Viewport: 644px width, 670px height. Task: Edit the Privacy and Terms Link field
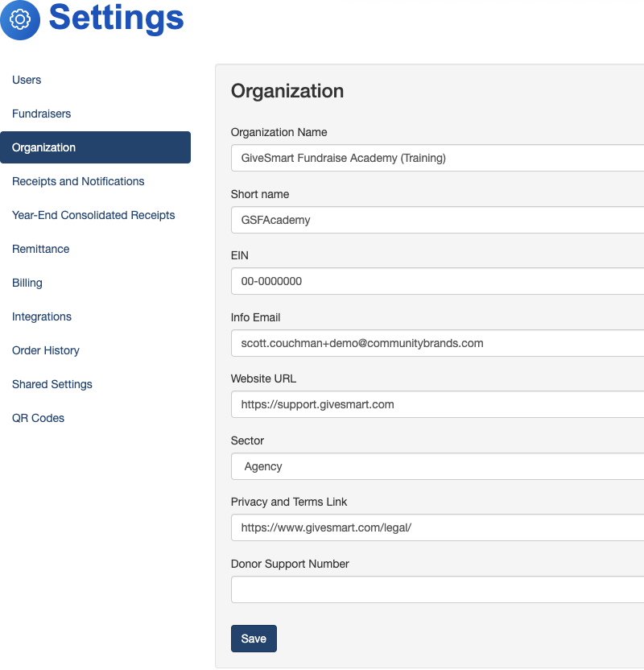[x=437, y=527]
